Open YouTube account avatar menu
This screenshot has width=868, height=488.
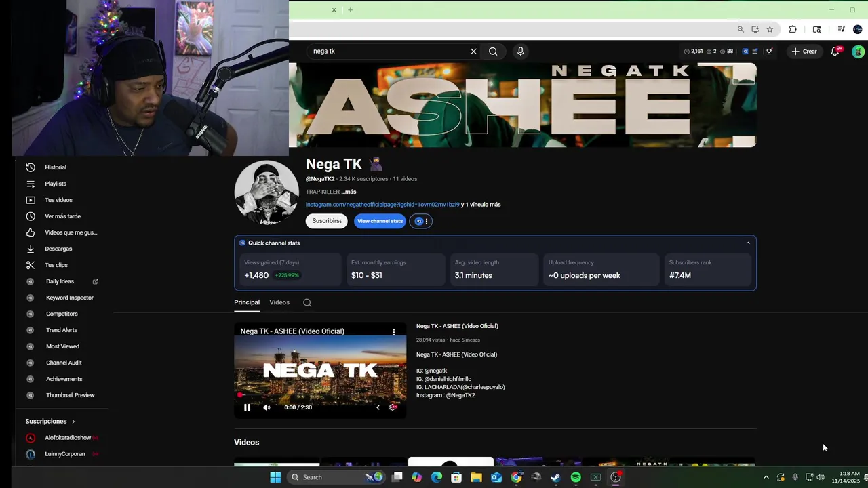click(858, 52)
